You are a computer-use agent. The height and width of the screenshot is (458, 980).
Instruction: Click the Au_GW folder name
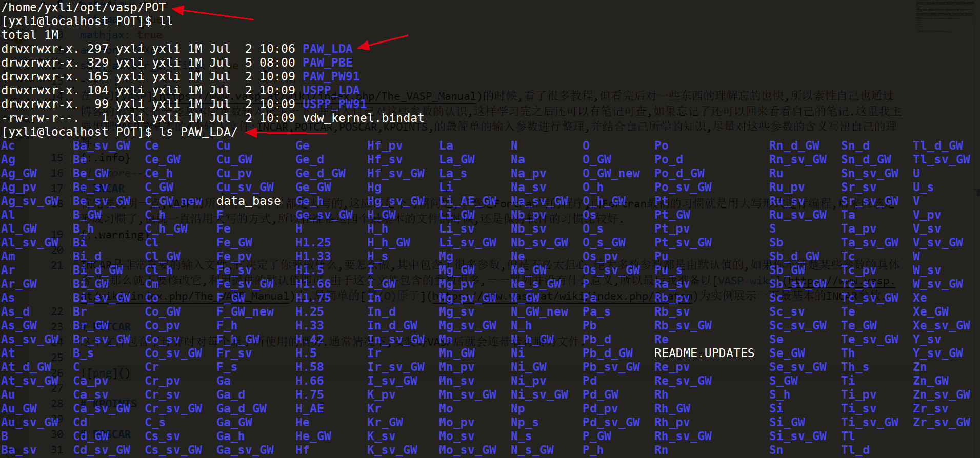[19, 408]
